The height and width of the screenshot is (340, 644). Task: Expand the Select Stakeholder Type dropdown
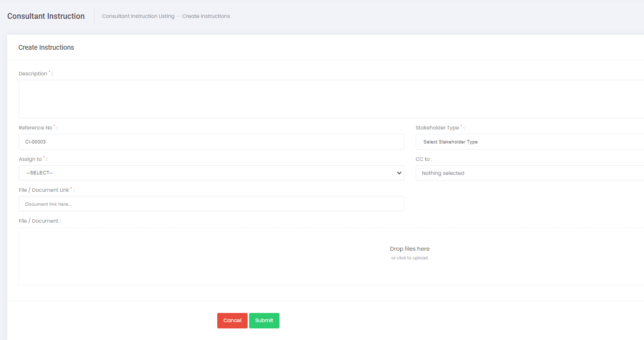(x=529, y=142)
